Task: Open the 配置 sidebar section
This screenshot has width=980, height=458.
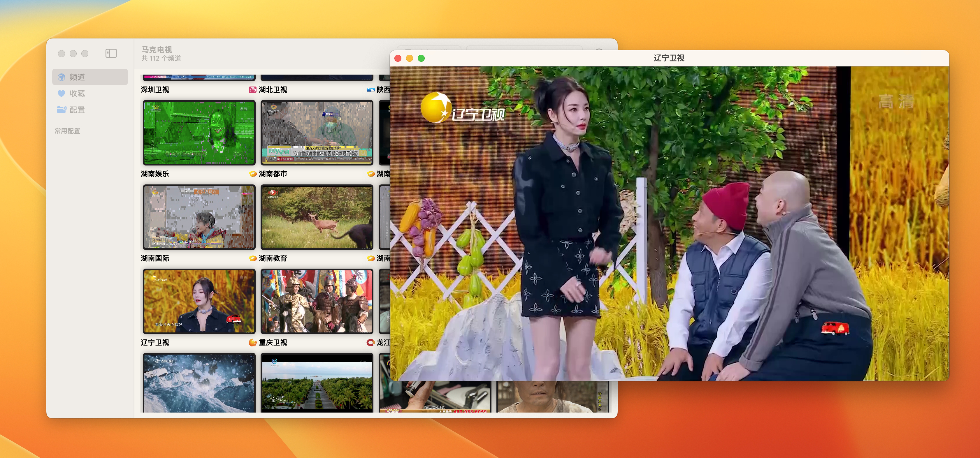Action: point(77,110)
